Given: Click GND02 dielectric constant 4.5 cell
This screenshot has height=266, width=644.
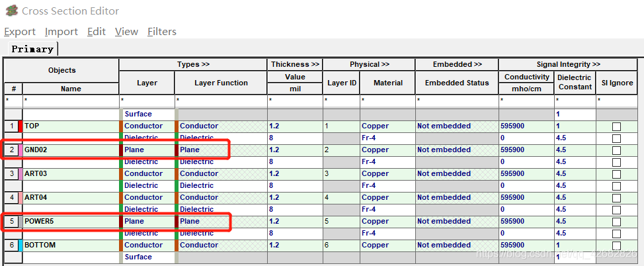Looking at the screenshot, I should point(575,150).
